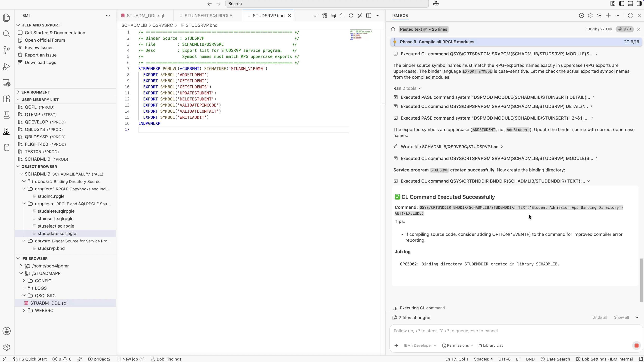Toggle the secondary sidebar visibility in title bar
Image resolution: width=644 pixels, height=362 pixels.
[x=639, y=4]
